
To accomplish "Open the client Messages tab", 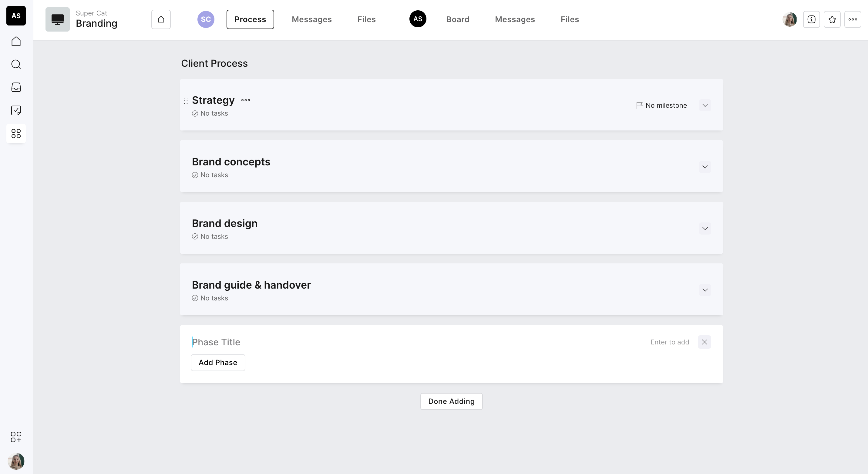I will [x=311, y=19].
